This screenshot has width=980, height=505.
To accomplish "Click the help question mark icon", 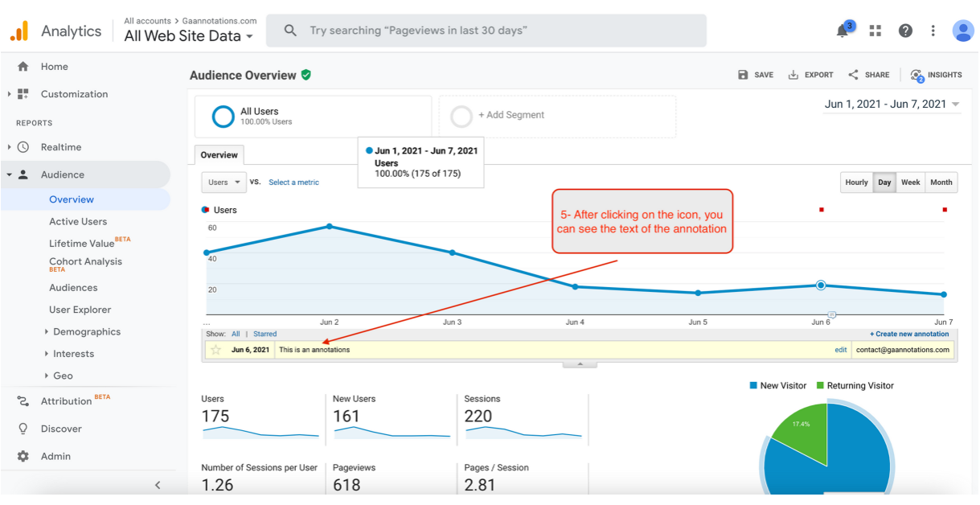I will pos(905,31).
